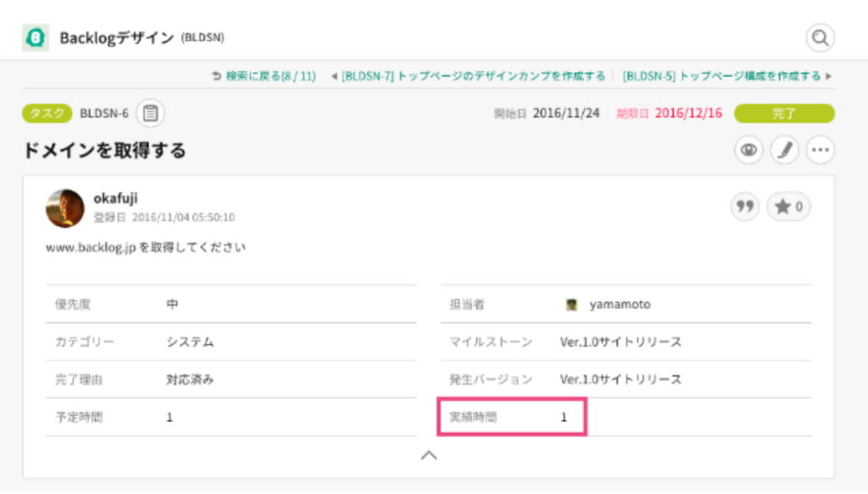This screenshot has height=494, width=868.
Task: Open the three-dots more actions menu
Action: tap(820, 150)
